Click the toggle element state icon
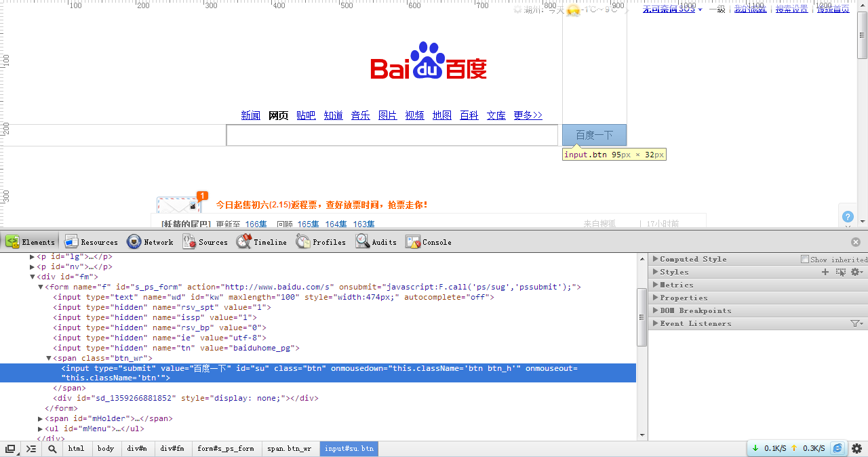The height and width of the screenshot is (457, 868). point(841,272)
